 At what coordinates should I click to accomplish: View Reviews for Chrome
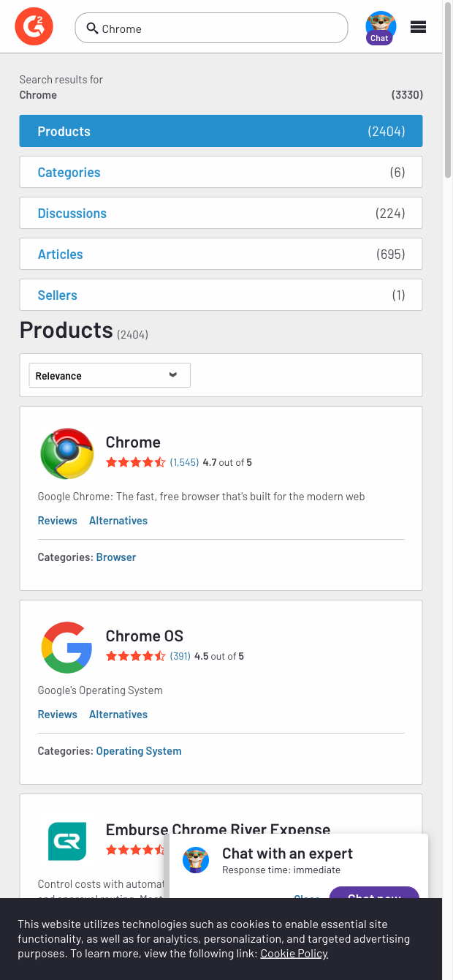57,520
